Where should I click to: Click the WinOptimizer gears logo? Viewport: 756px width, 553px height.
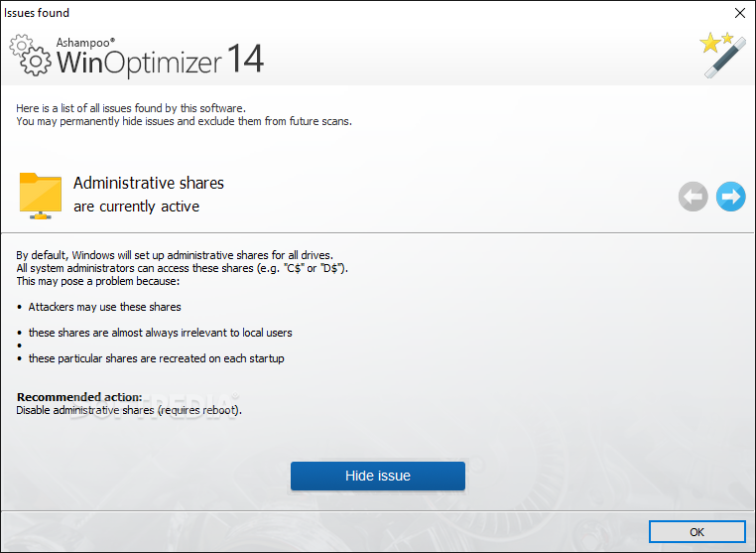pos(30,55)
